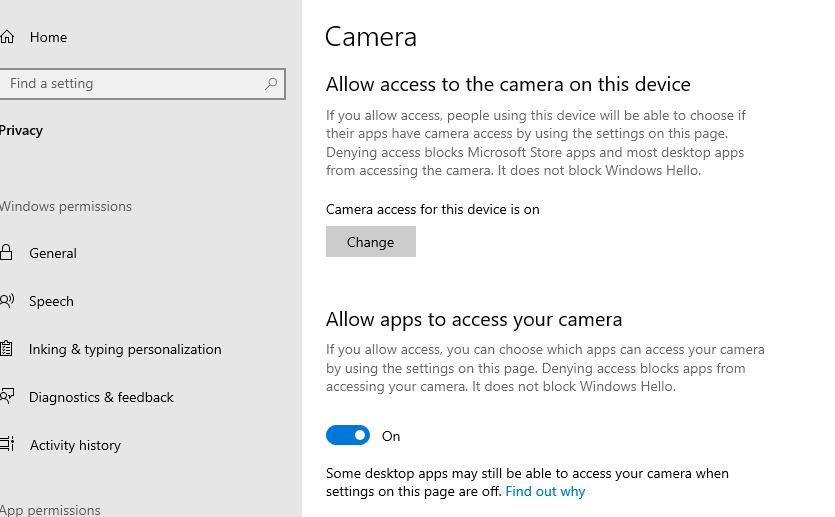Click the Diagnostics feedback icon
Viewport: 835px width, 517px height.
point(7,397)
